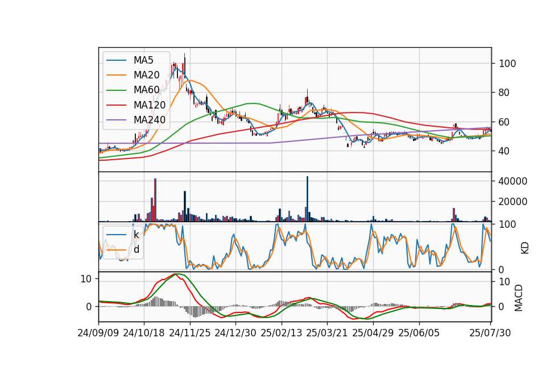The image size is (546, 392).
Task: Click the 24/10/18 date axis label
Action: click(x=144, y=333)
